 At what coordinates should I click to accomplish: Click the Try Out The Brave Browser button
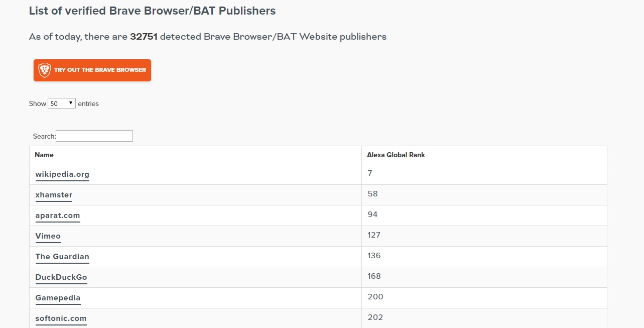92,70
